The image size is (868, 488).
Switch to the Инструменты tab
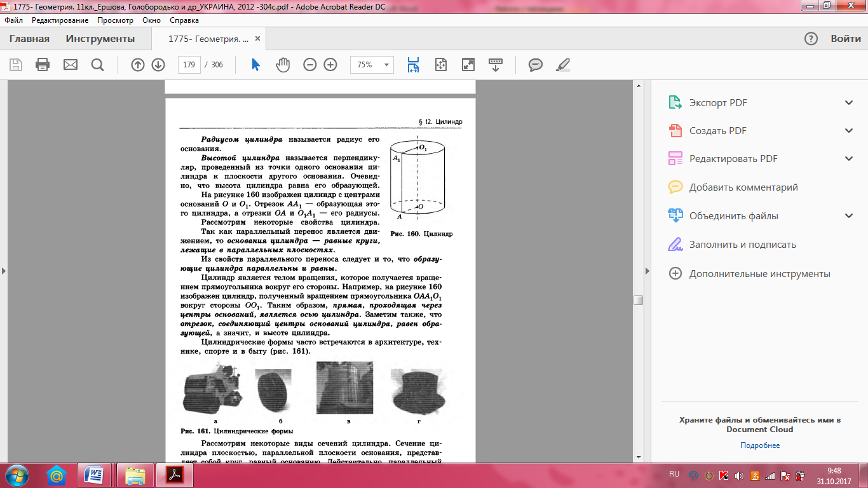tap(100, 39)
